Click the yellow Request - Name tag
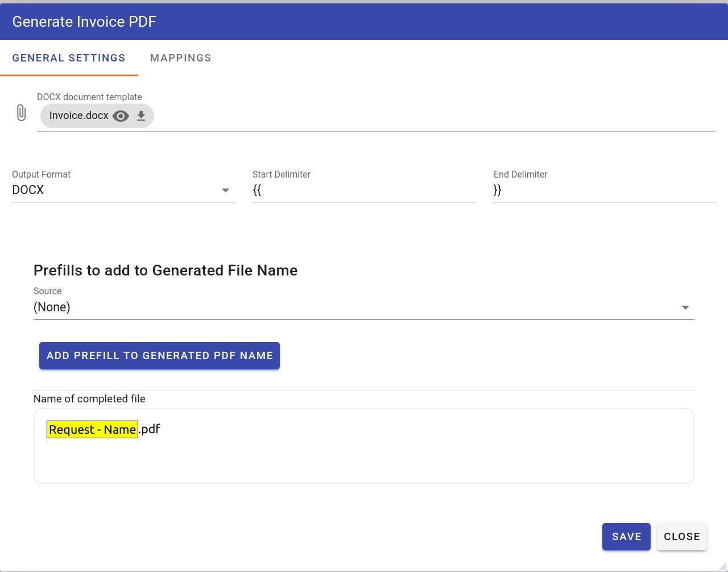The image size is (728, 572). (92, 430)
